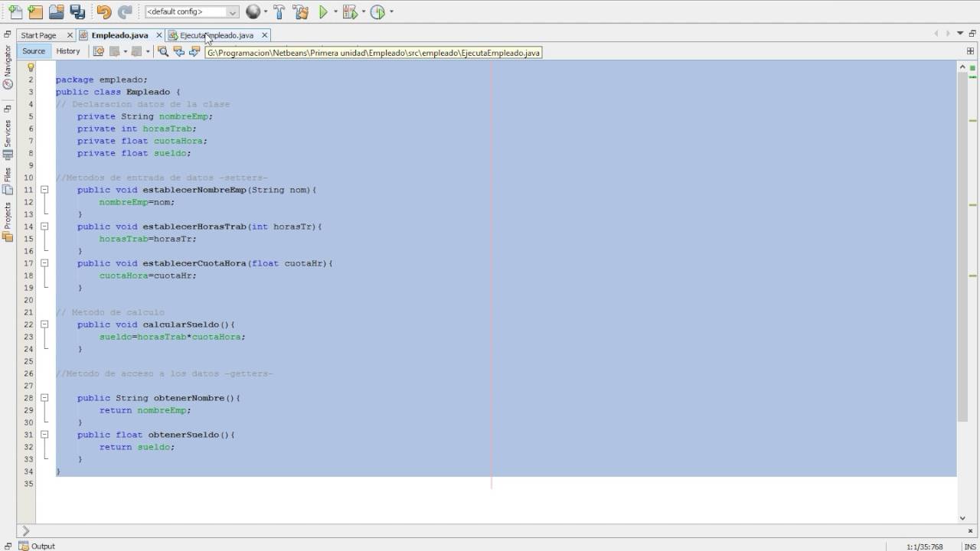Click the New File toolbar icon
980x551 pixels.
pos(15,11)
